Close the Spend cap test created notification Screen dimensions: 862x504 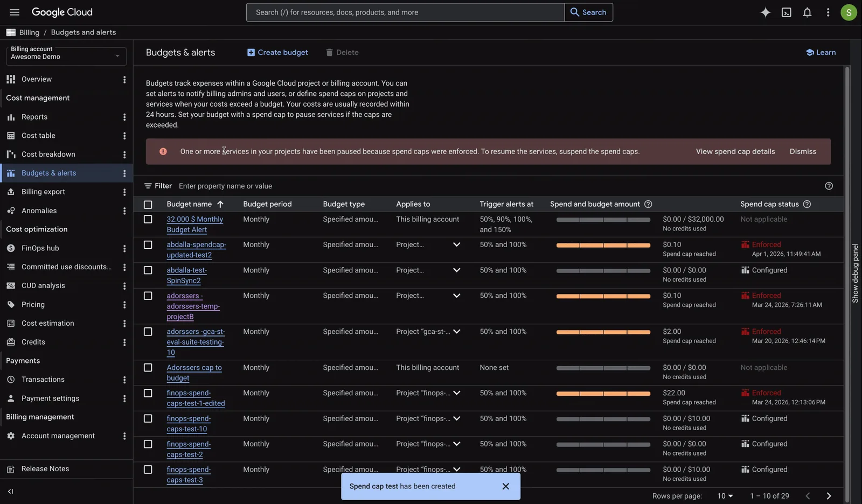(505, 486)
